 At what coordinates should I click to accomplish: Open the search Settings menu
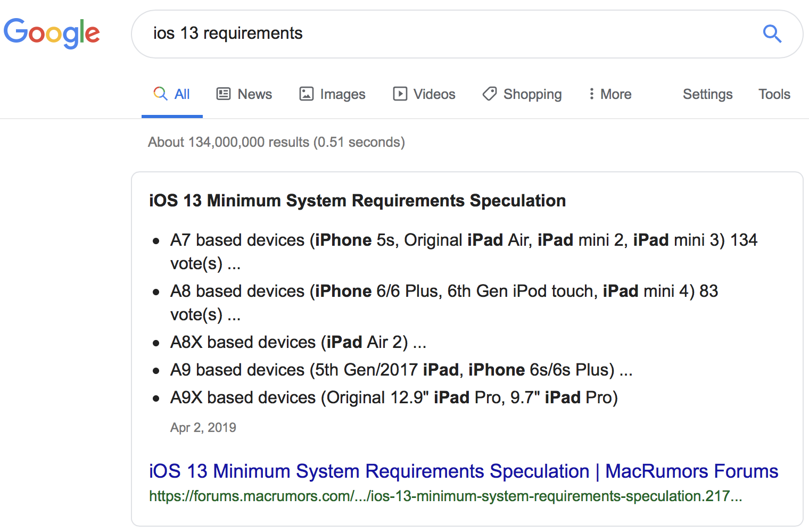(x=707, y=94)
